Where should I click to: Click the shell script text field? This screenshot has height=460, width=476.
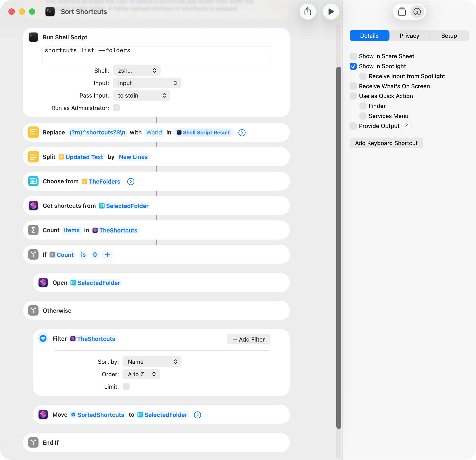(156, 55)
